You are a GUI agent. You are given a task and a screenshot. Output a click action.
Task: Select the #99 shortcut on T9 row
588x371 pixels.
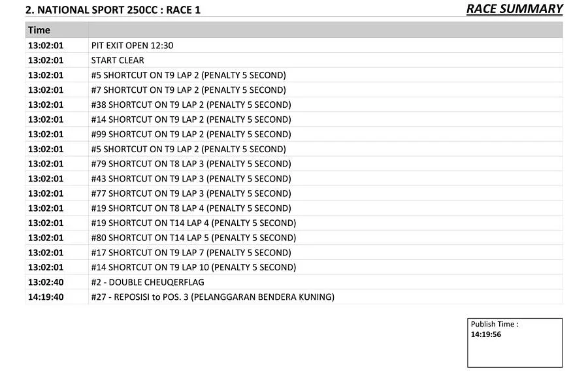click(191, 135)
